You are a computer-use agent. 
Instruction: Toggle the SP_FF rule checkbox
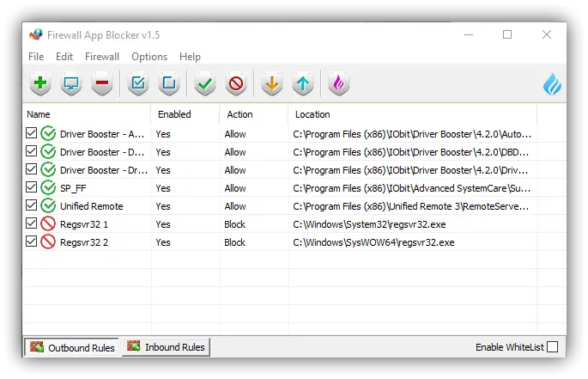coord(32,186)
